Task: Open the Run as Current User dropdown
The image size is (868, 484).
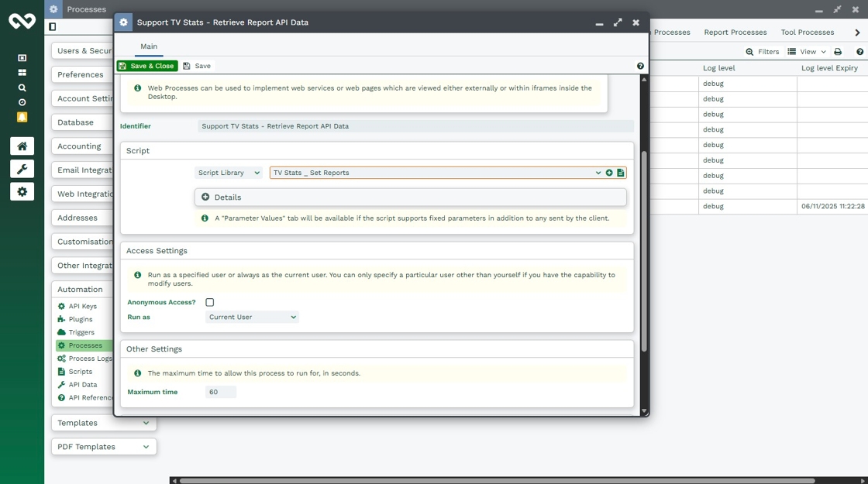Action: [252, 317]
